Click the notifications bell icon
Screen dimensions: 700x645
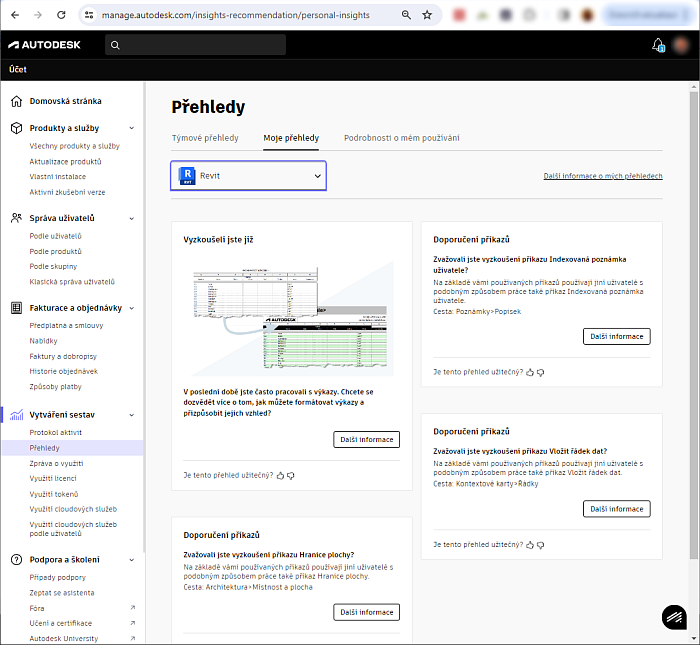coord(658,45)
